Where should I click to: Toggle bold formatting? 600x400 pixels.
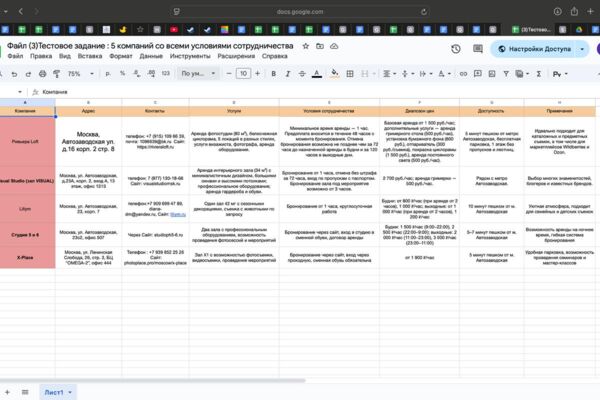274,74
